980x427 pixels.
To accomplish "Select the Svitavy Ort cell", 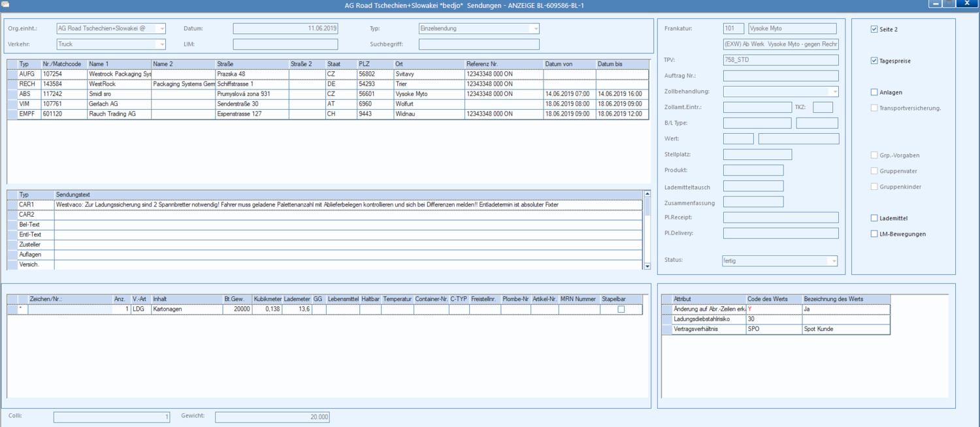I will click(429, 74).
